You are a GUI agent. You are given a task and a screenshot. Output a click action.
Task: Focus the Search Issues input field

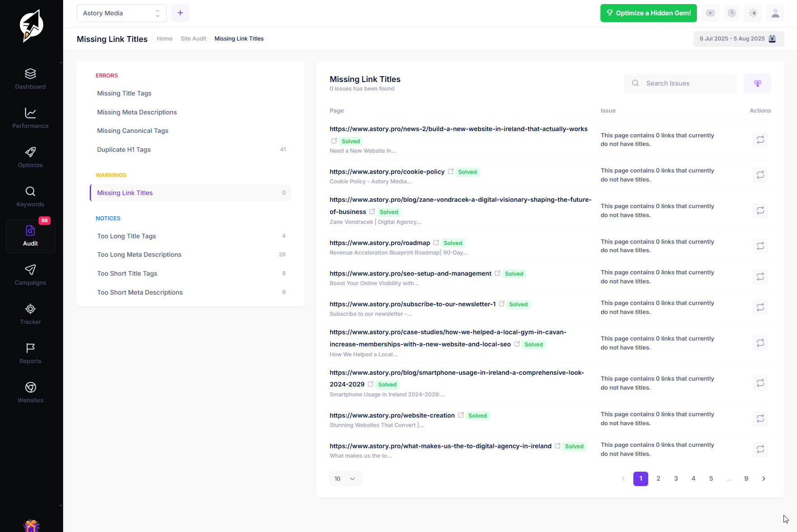[680, 83]
